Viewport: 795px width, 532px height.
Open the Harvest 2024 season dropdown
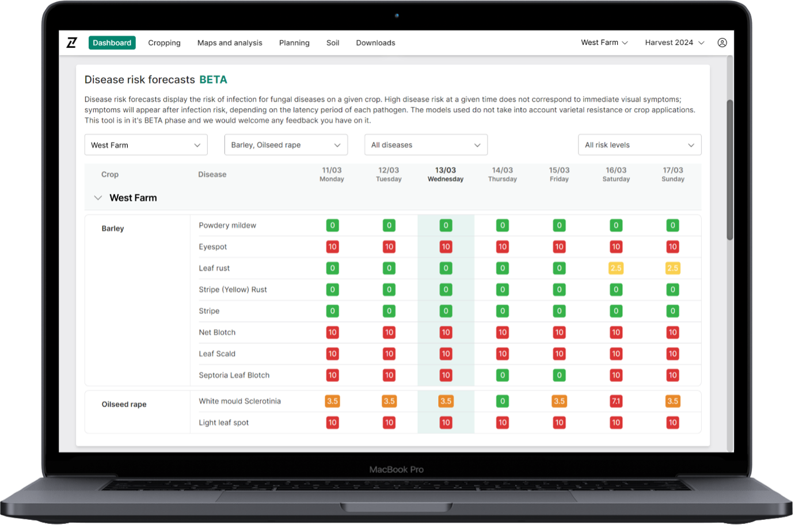pos(675,43)
